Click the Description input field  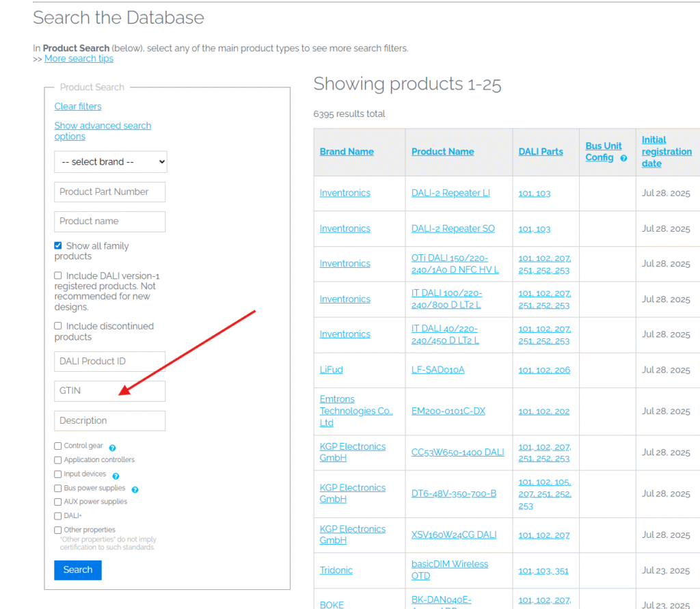tap(110, 420)
